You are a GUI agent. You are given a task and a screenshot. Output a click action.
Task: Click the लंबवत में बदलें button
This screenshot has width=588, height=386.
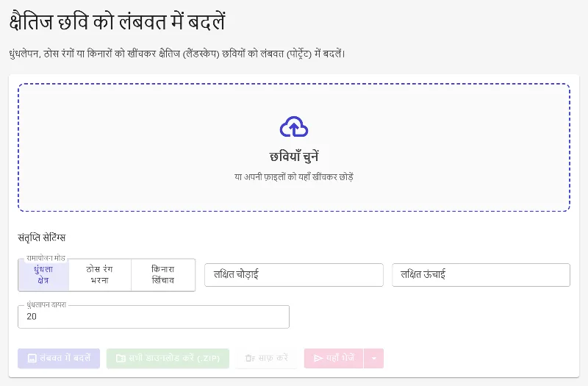click(59, 358)
